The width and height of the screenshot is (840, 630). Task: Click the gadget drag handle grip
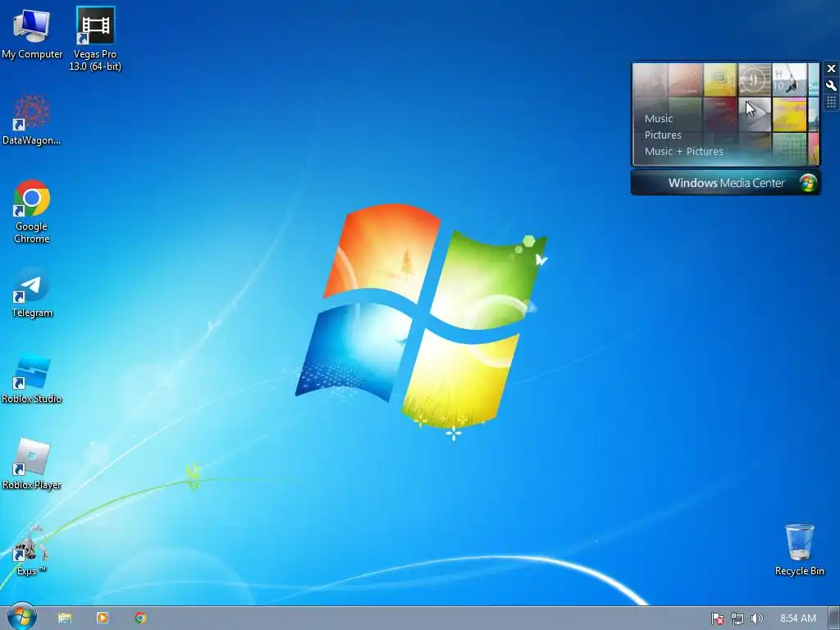[831, 102]
